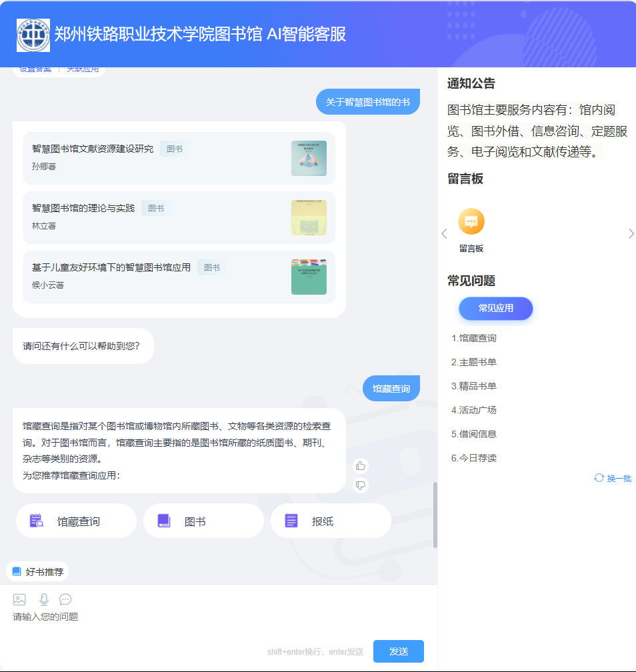636x672 pixels.
Task: Open the orange 留言板 message board icon
Action: click(471, 222)
